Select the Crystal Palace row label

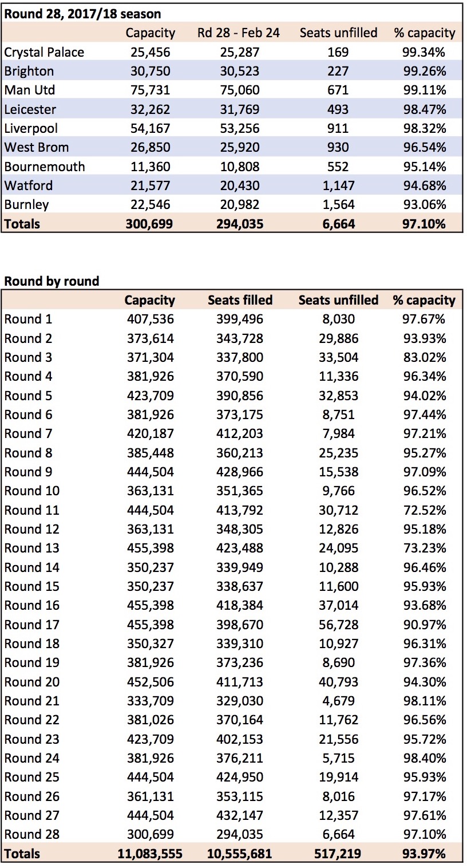pos(44,52)
